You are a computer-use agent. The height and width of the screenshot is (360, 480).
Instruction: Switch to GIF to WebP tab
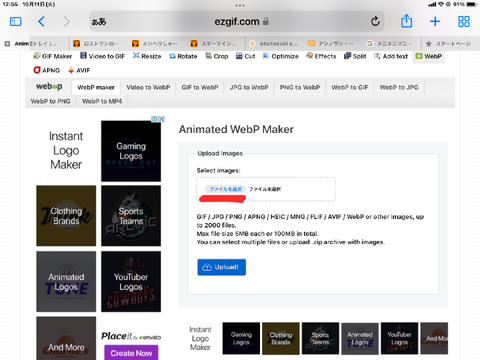coord(200,87)
